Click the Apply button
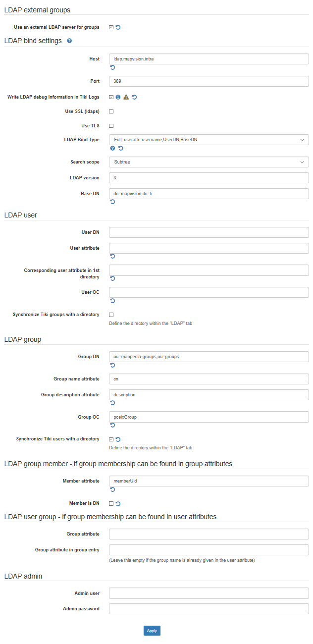This screenshot has height=644, width=313. click(152, 631)
